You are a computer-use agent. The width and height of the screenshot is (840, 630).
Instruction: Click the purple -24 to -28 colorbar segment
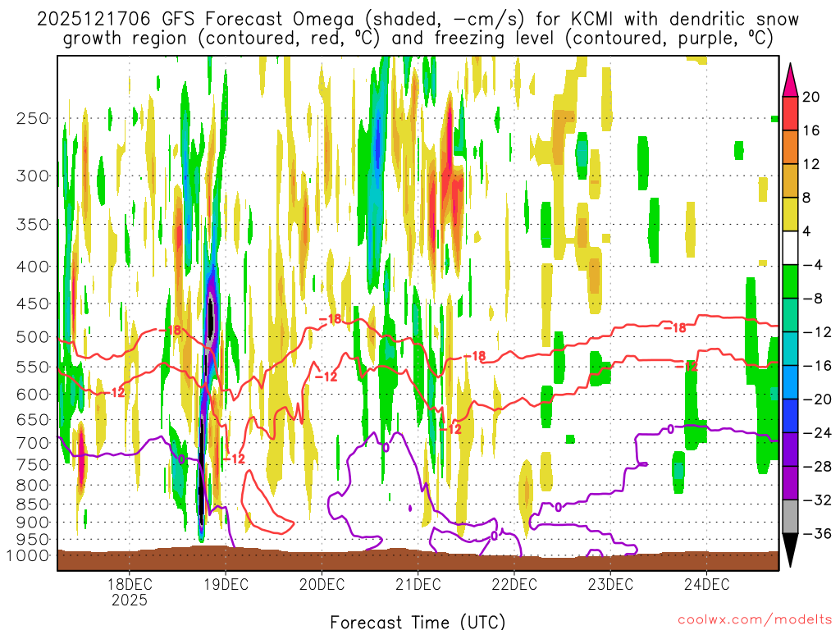click(x=790, y=450)
